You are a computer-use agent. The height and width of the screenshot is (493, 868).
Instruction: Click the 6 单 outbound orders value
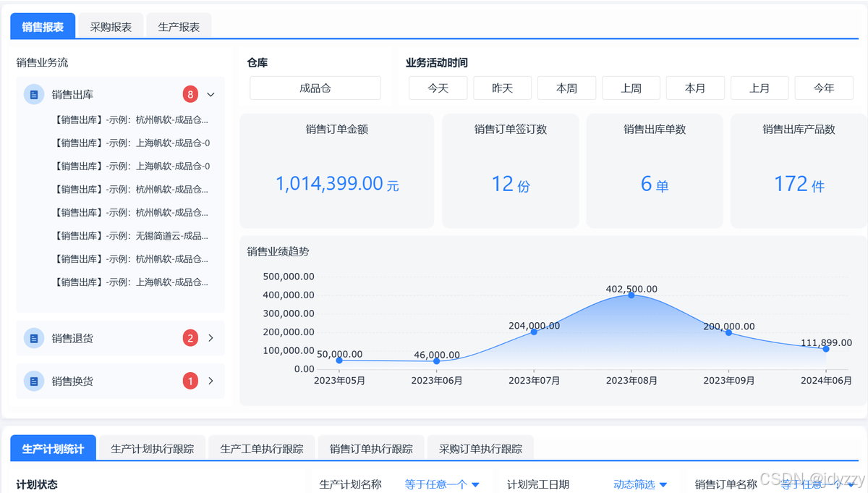tap(655, 184)
